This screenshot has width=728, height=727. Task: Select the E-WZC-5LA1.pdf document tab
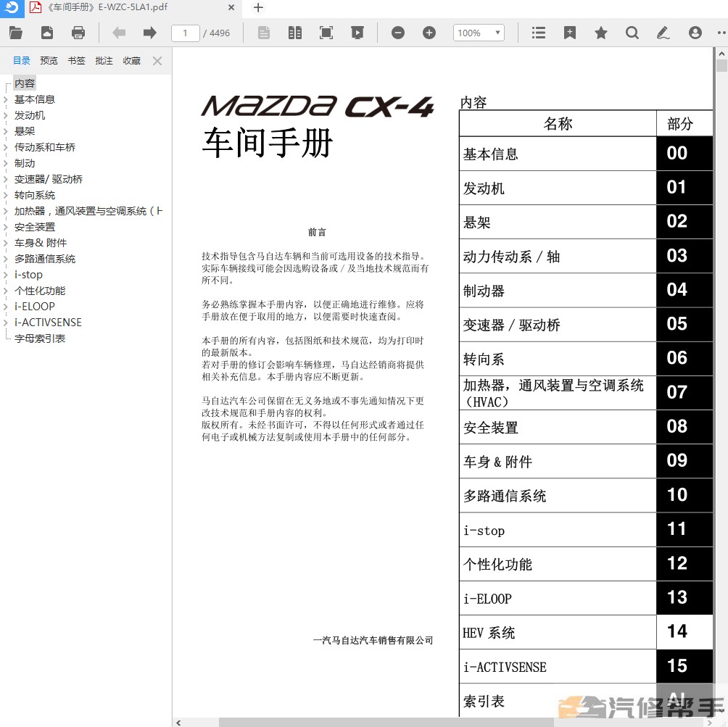point(132,8)
